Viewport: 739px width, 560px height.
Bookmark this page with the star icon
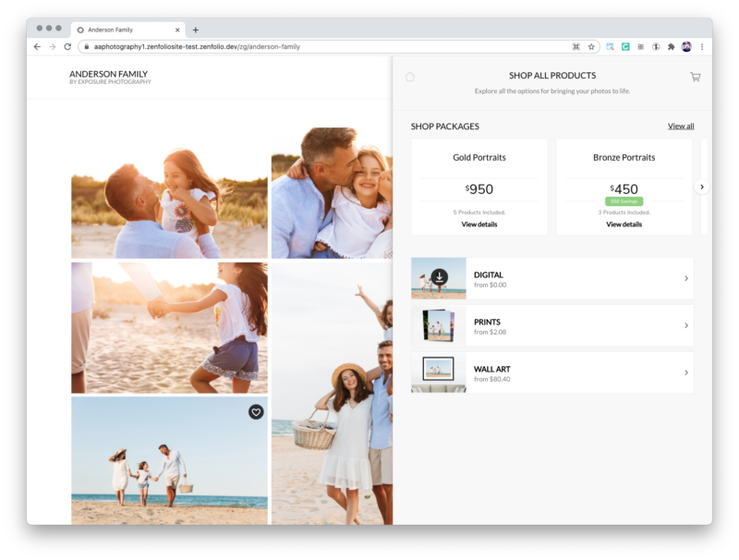pos(591,46)
